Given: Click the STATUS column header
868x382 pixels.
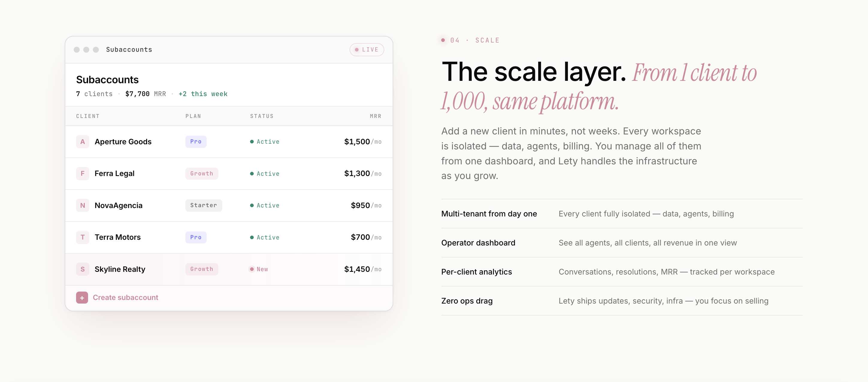Looking at the screenshot, I should pyautogui.click(x=261, y=116).
